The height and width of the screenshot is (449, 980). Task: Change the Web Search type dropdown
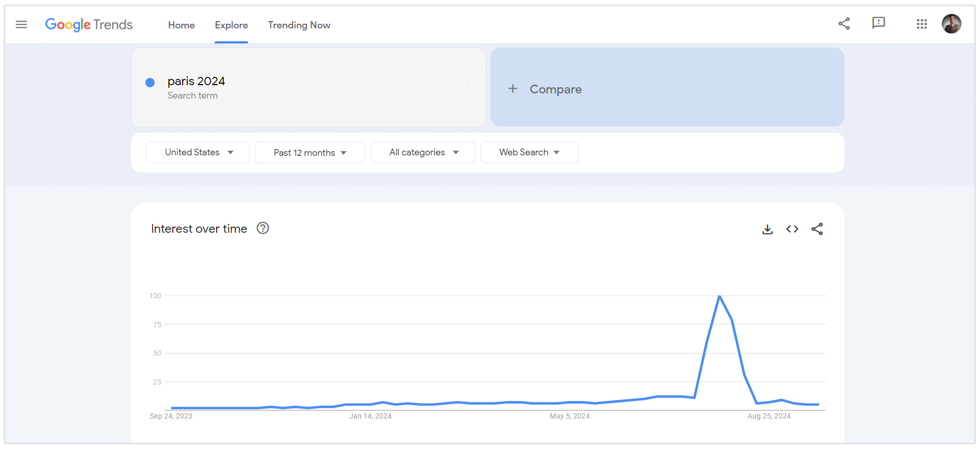coord(529,152)
